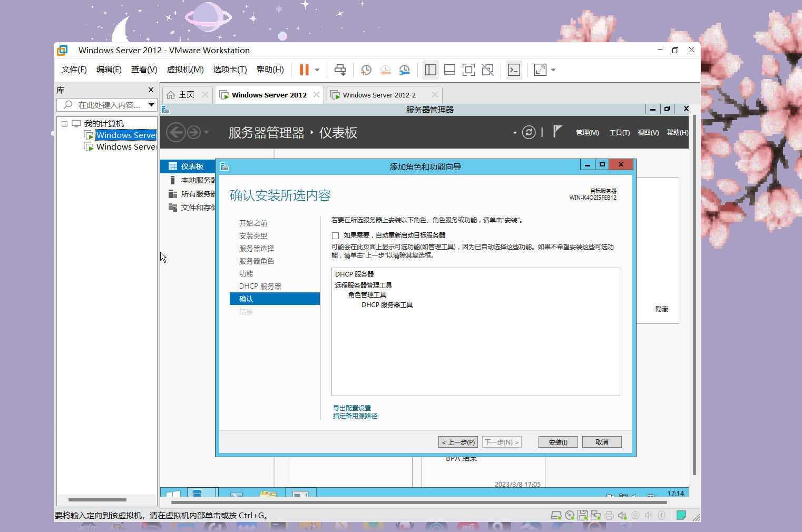Select 文件和存储 in Server Manager sidebar
The image size is (802, 532).
[x=188, y=208]
